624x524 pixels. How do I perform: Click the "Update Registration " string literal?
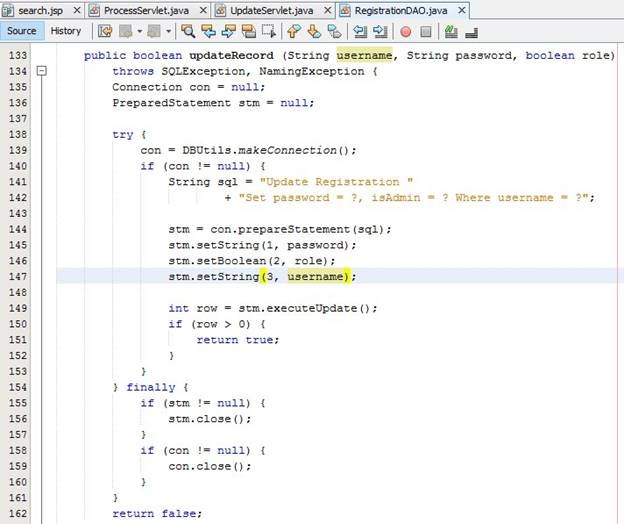pos(336,182)
